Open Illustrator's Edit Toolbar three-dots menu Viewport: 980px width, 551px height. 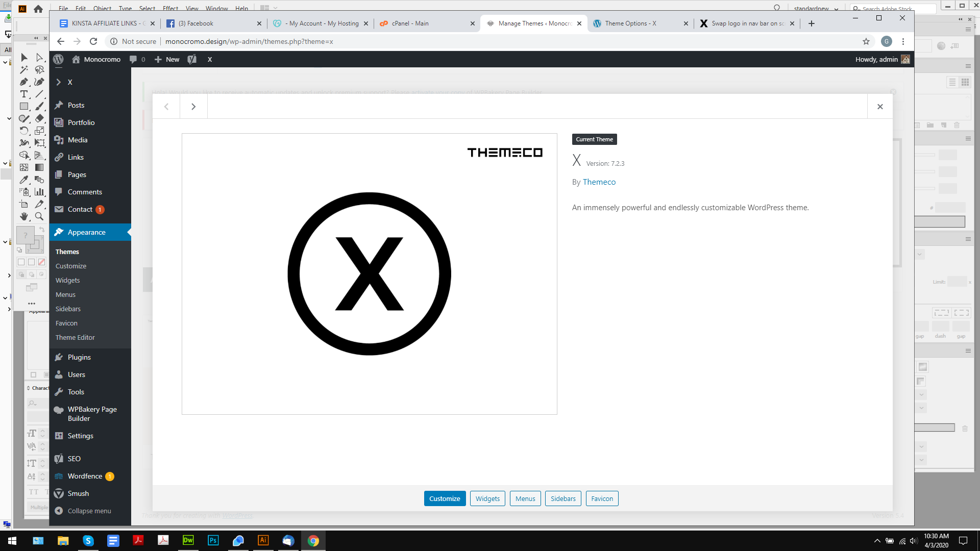point(32,304)
